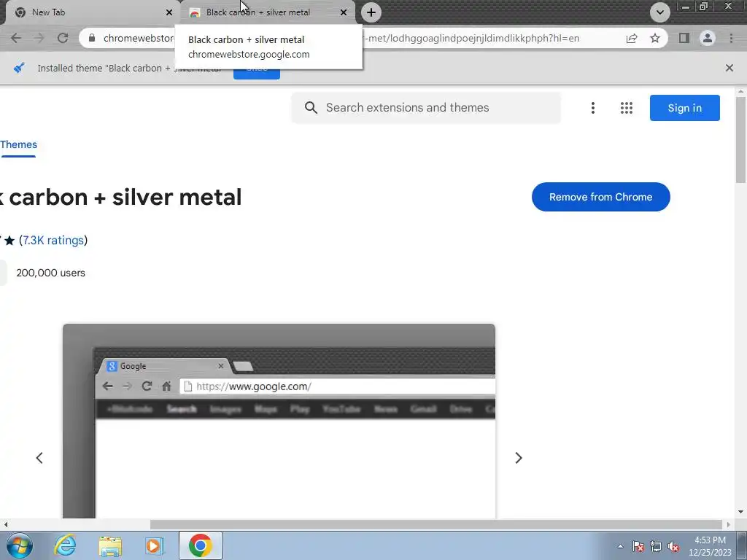Screen dimensions: 747x560
Task: Show hidden system tray icons
Action: [620, 546]
